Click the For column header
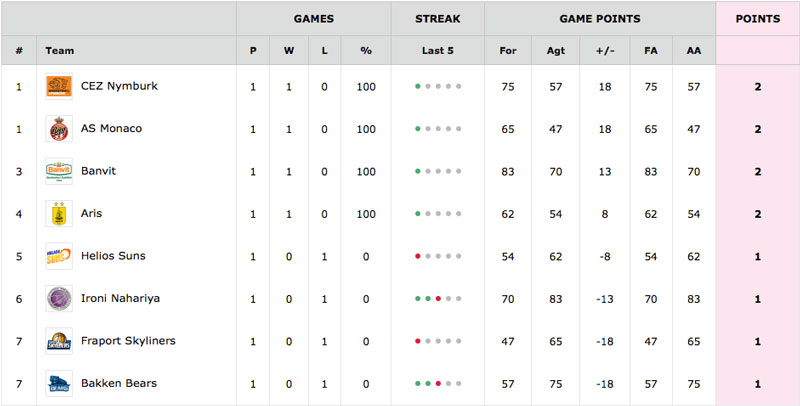800x406 pixels. (508, 50)
